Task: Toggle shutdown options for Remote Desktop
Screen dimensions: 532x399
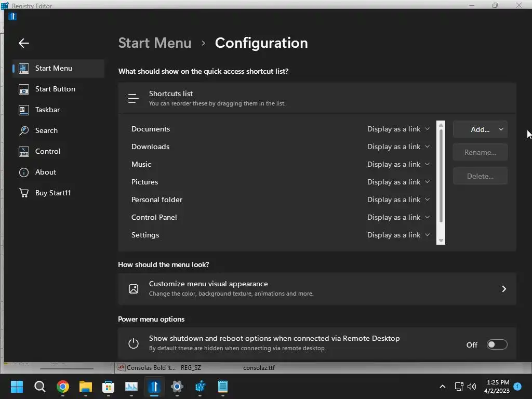Action: (x=497, y=344)
